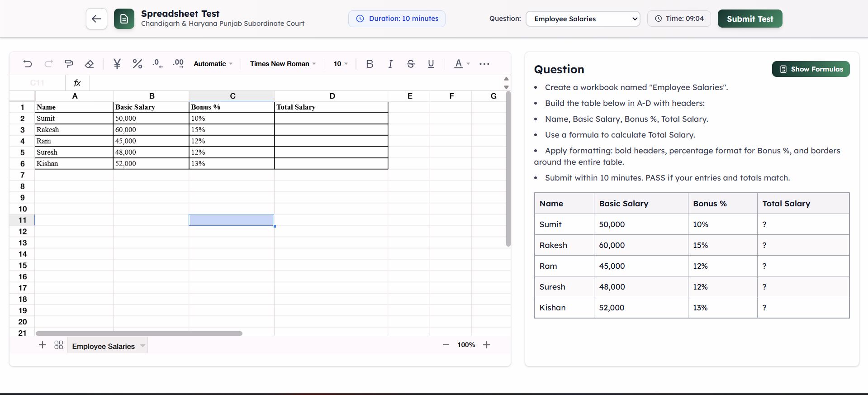
Task: Open Employee Salaries tab dropdown arrow
Action: click(x=143, y=346)
